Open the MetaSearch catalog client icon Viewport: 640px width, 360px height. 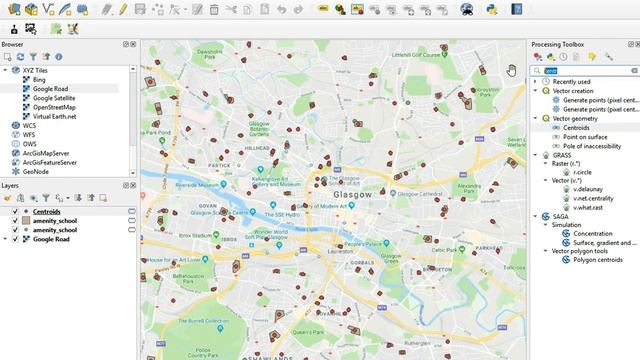[x=467, y=9]
